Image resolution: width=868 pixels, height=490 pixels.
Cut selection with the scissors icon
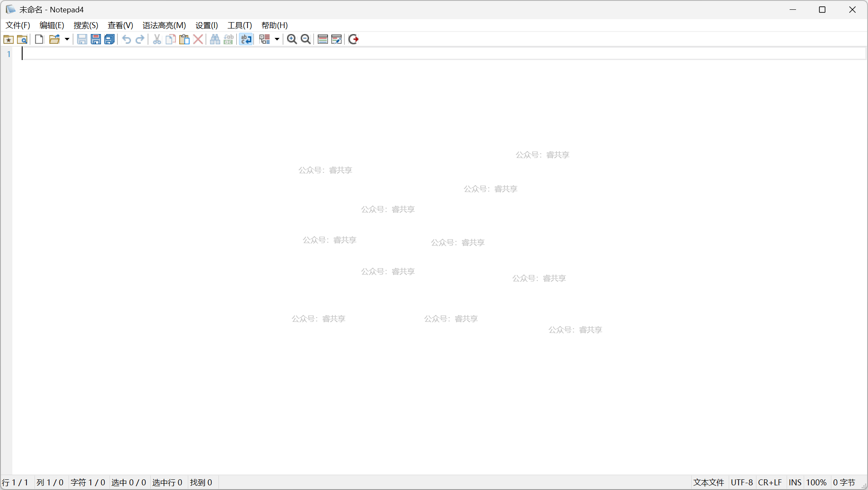pyautogui.click(x=157, y=40)
